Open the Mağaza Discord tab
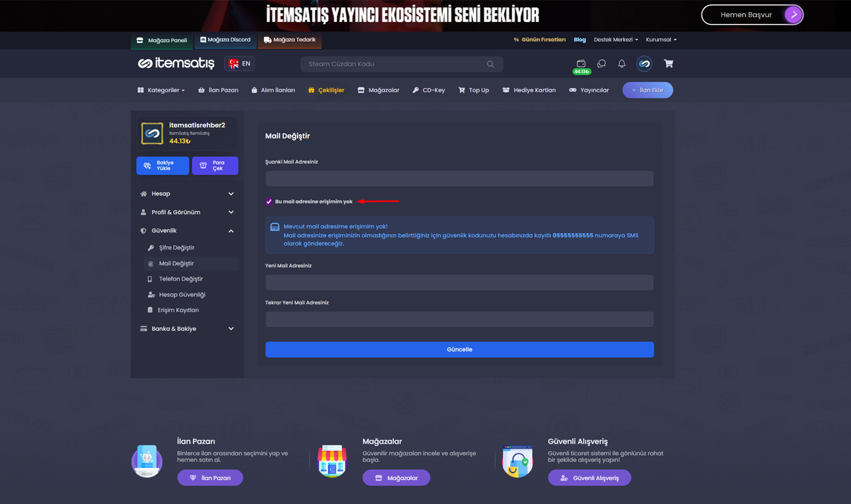Viewport: 851px width, 504px height. 225,40
